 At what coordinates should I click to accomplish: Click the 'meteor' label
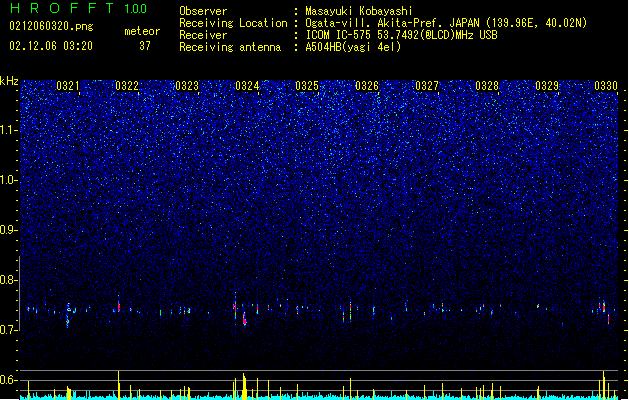point(142,31)
